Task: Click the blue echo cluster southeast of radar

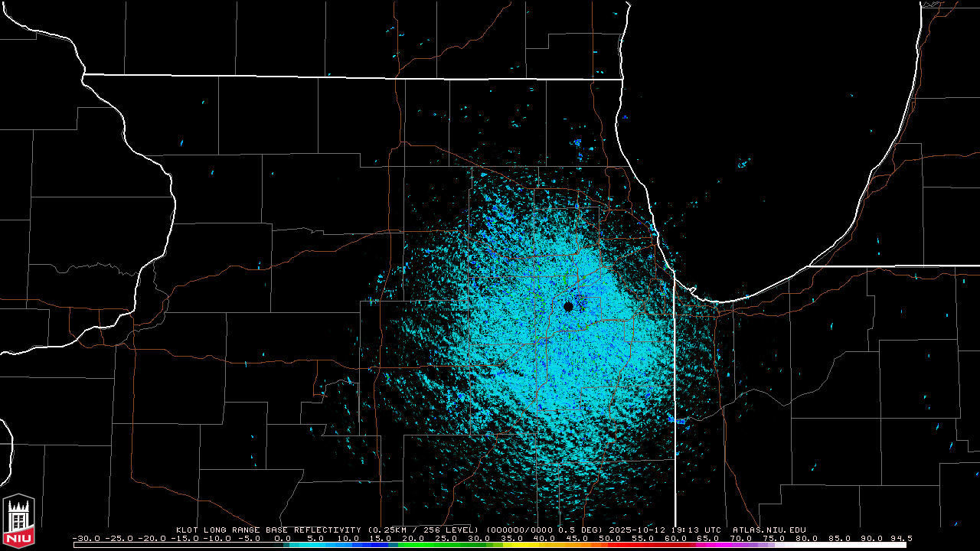Action: (x=678, y=420)
